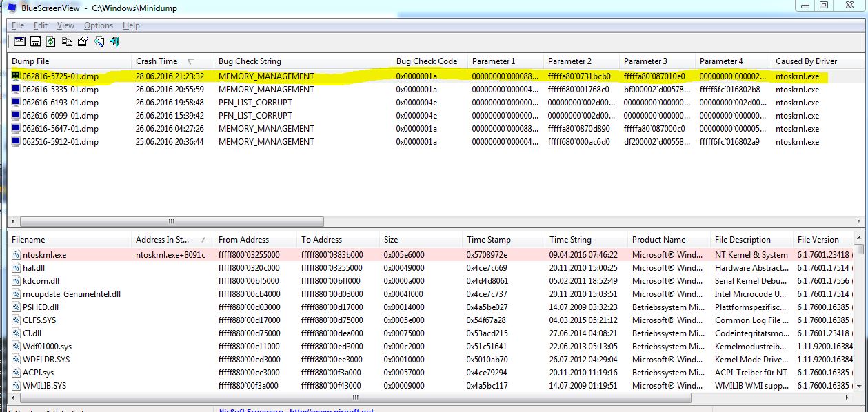This screenshot has height=412, width=868.
Task: Click the upper pane horizontal scrollbar thumb
Action: point(172,222)
